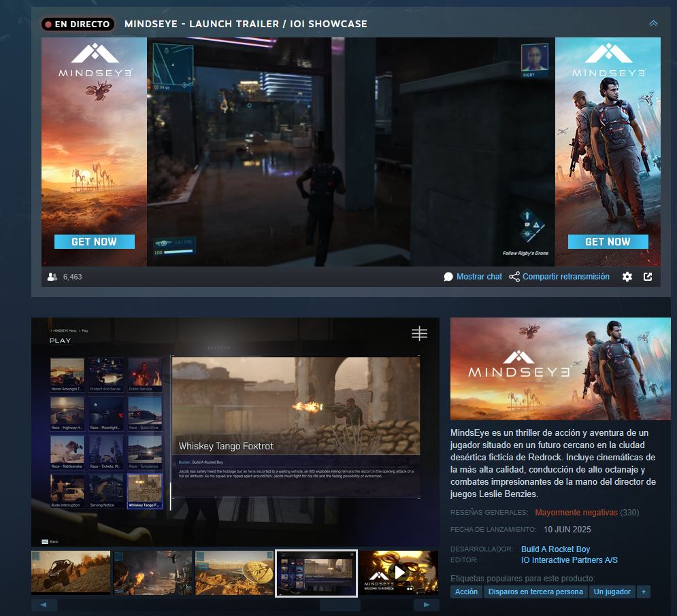The image size is (677, 616).
Task: Select the desert satellite dish thumbnail
Action: 235,572
